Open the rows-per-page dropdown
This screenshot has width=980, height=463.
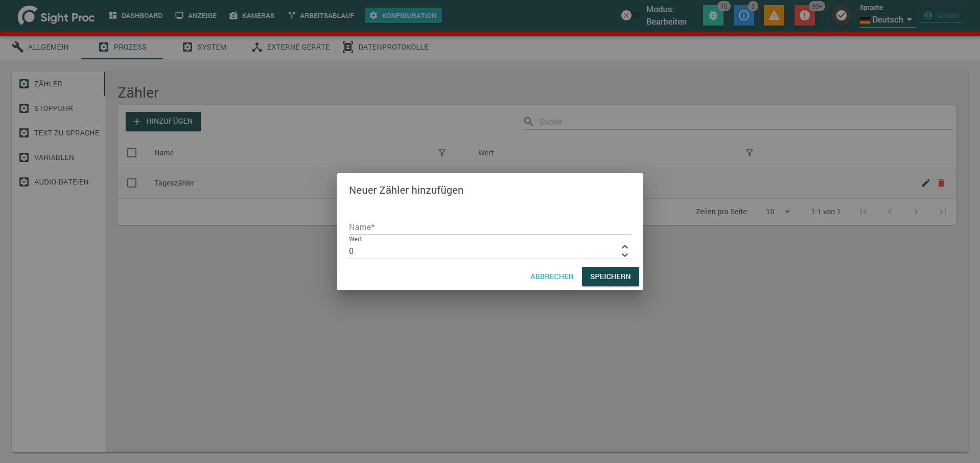778,212
